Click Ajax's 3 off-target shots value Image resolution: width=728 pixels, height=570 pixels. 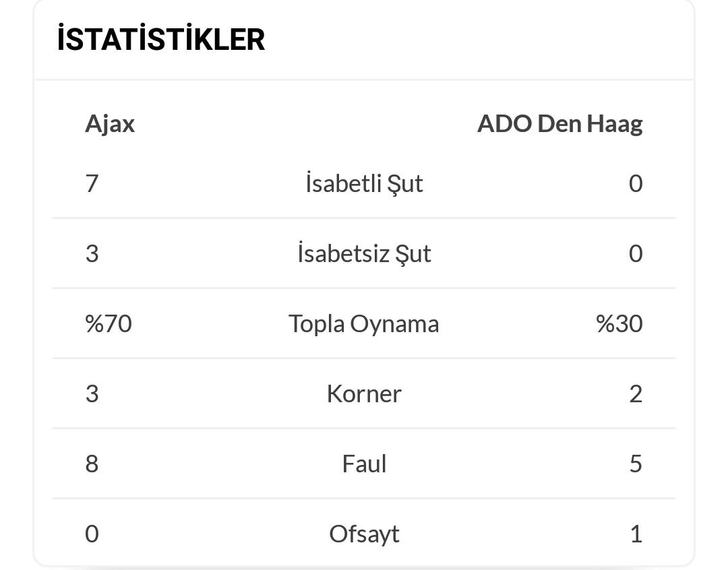point(92,253)
